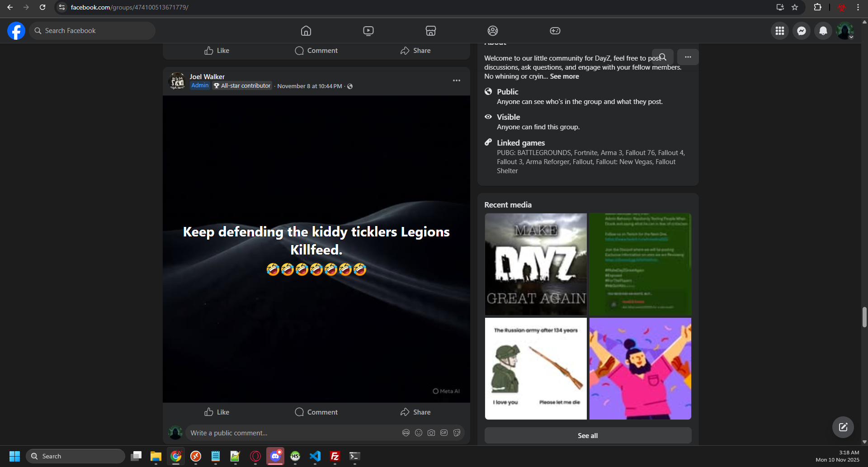Open File Explorer from the taskbar
The width and height of the screenshot is (868, 467).
point(156,456)
